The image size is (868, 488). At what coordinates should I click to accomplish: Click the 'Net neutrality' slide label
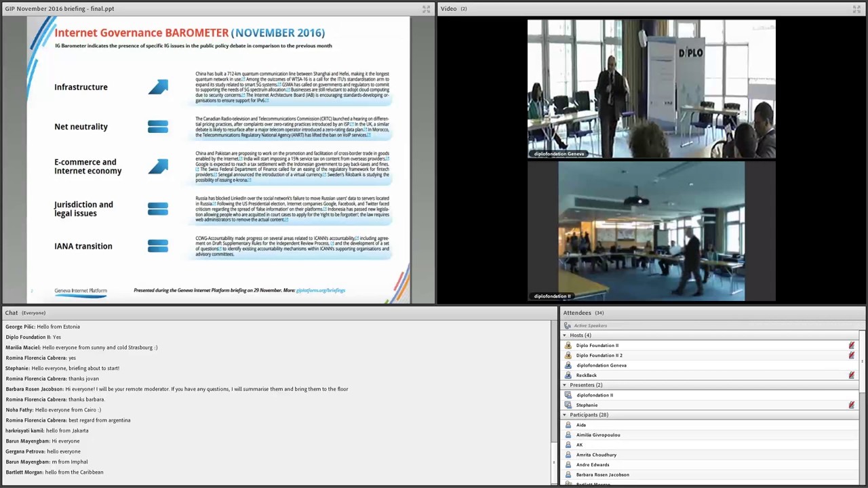tap(81, 127)
